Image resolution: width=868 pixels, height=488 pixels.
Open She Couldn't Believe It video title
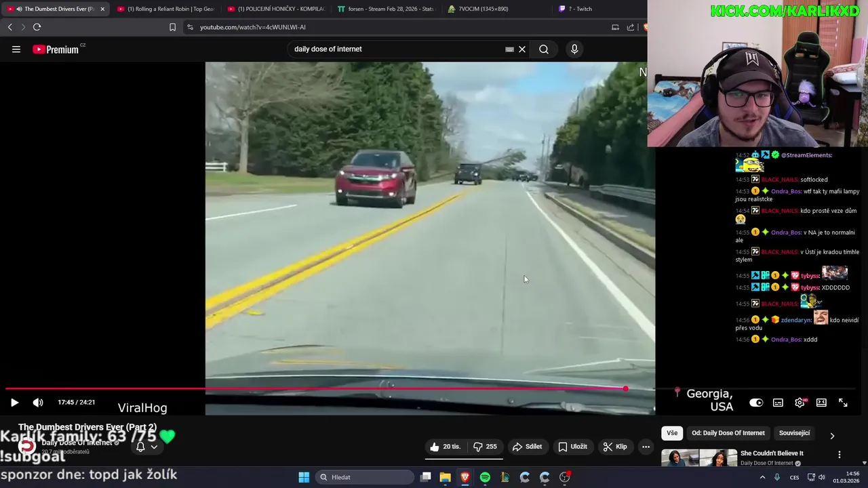(772, 453)
